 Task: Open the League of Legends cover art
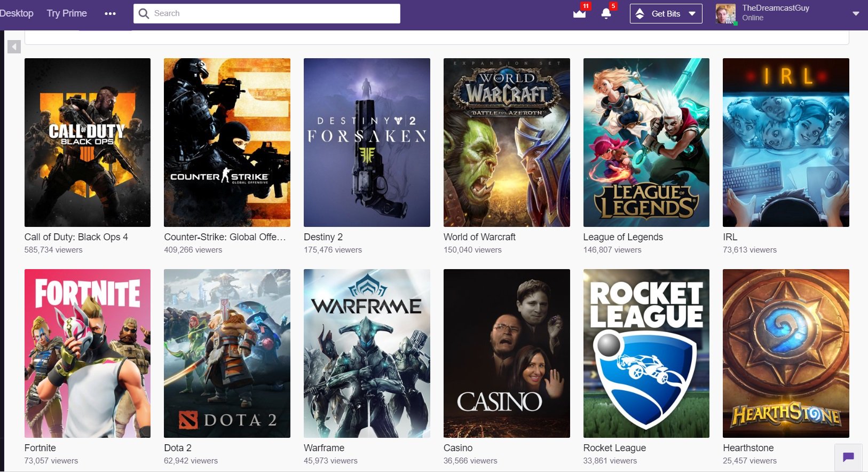click(646, 143)
